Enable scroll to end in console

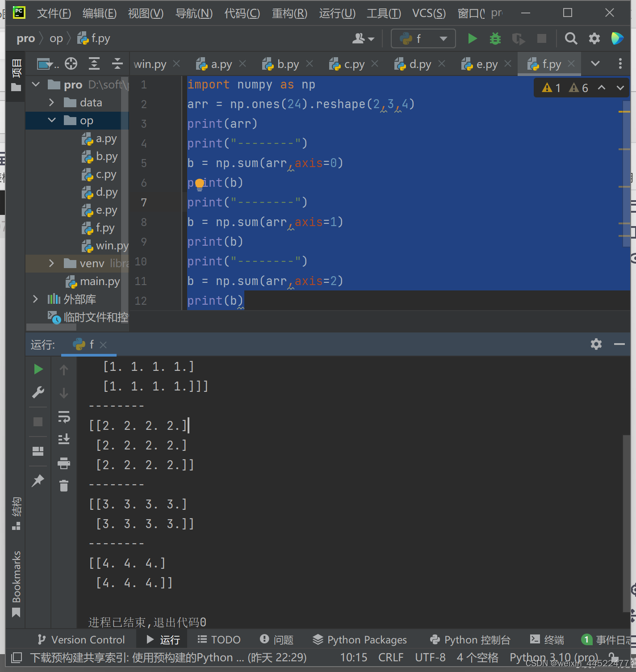click(64, 439)
